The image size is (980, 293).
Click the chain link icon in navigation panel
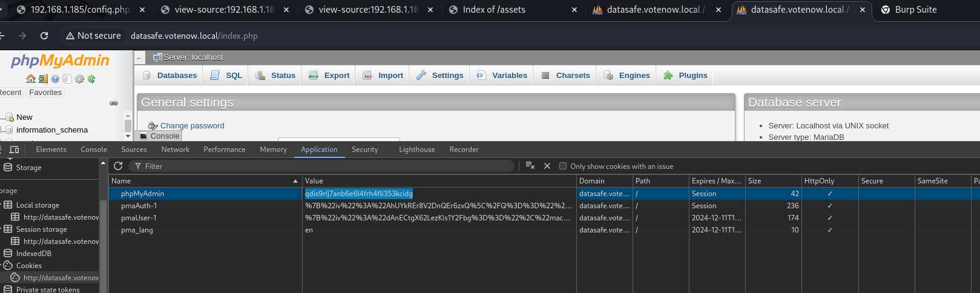pos(113,104)
